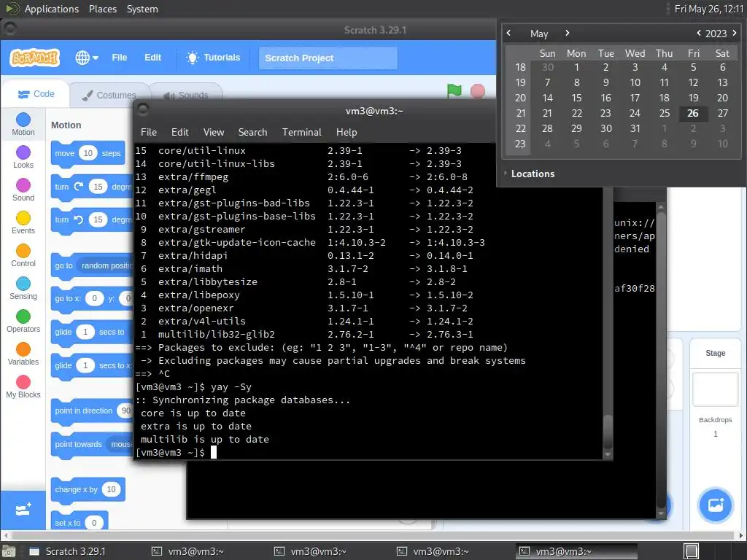Select the Variables block category
Screen dimensions: 747x560
(23, 354)
